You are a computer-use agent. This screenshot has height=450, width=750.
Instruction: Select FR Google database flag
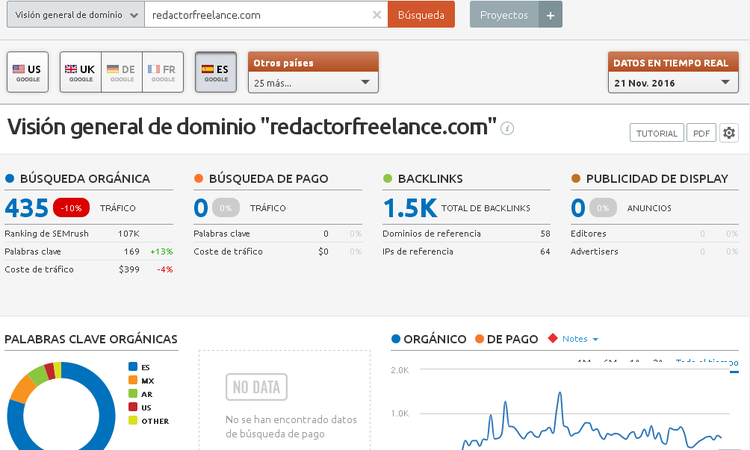click(163, 72)
